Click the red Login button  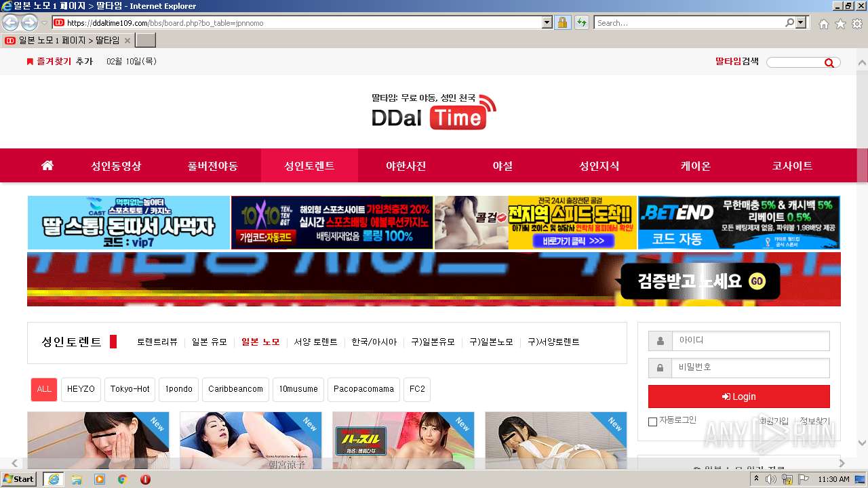[x=739, y=396]
